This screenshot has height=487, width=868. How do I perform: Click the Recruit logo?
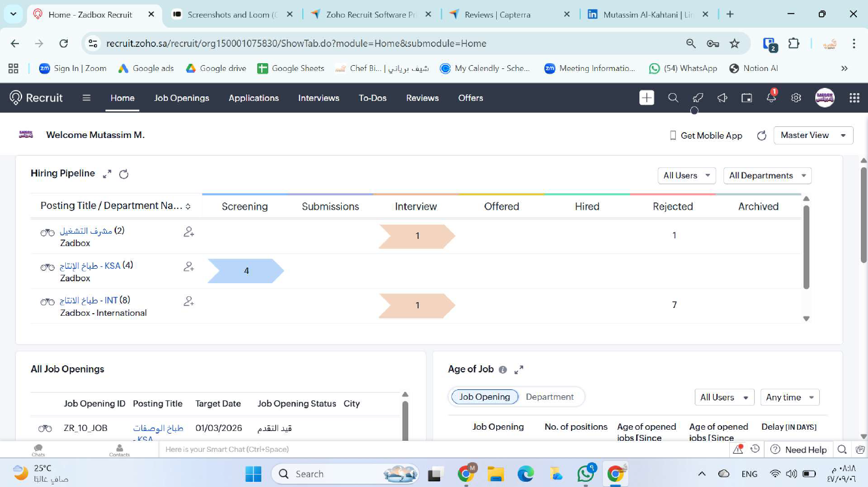36,98
